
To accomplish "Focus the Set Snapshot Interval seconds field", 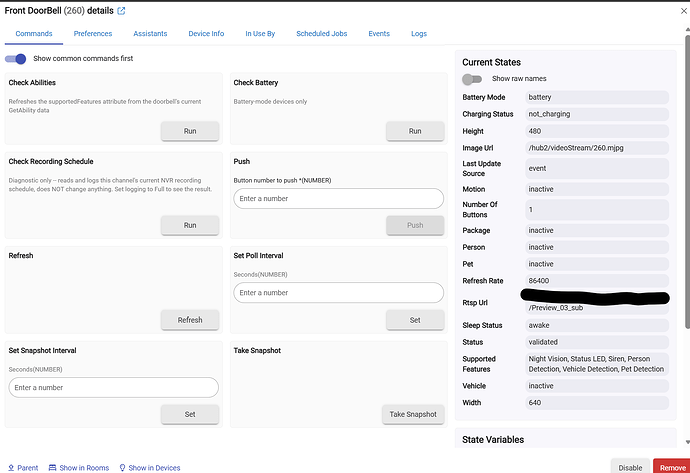I will [x=114, y=388].
